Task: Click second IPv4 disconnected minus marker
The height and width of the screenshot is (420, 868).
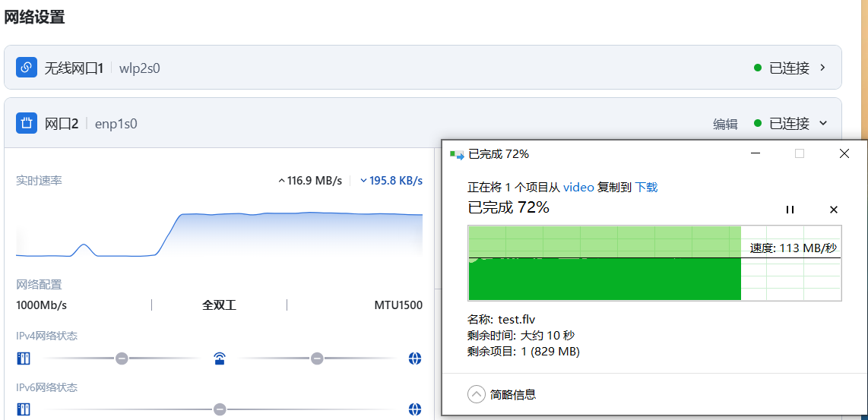Action: [317, 358]
